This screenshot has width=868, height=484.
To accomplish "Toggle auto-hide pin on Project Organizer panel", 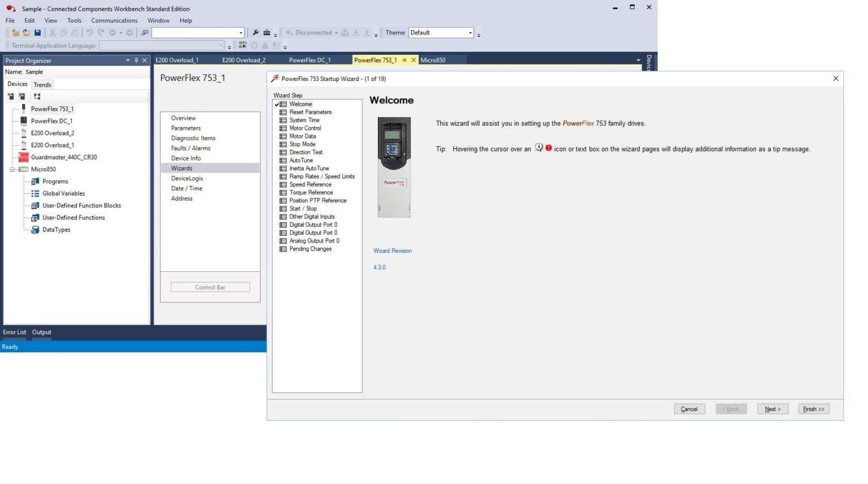I will (136, 60).
